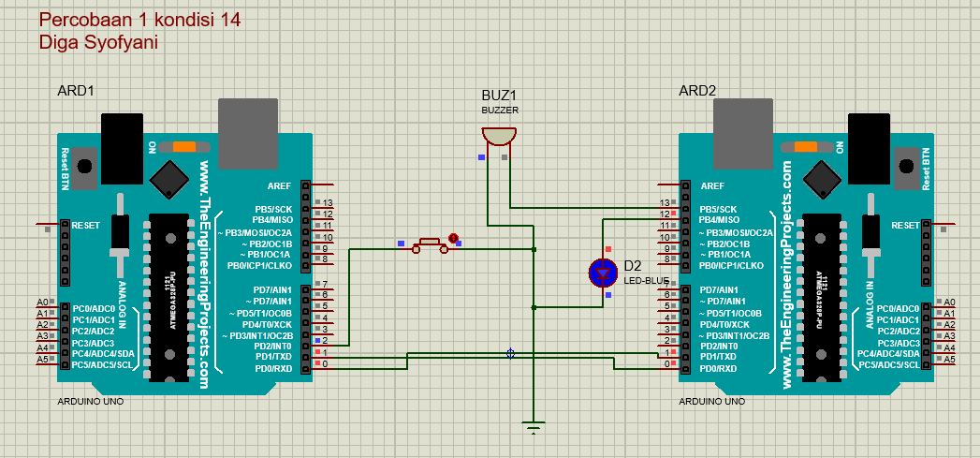Screen dimensions: 980x458
Task: Click the BUZ1 reference label
Action: coord(499,96)
